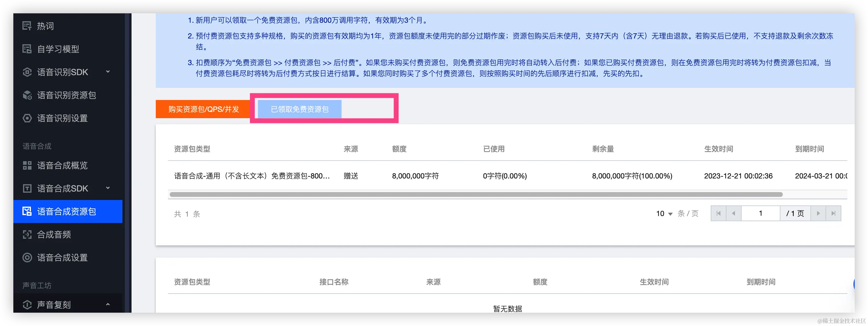The height and width of the screenshot is (326, 868).
Task: Click the 语音识别SDK icon
Action: [x=27, y=72]
